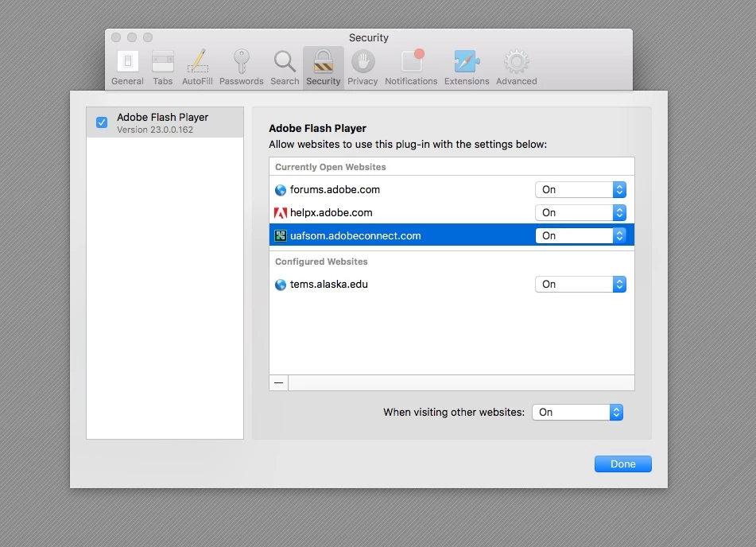756x547 pixels.
Task: Open the Extensions puzzle icon
Action: pos(467,61)
